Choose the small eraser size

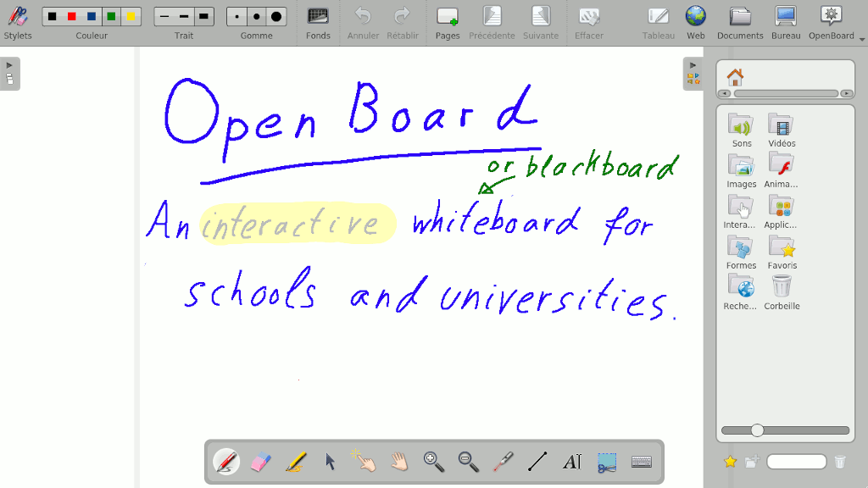pos(237,17)
